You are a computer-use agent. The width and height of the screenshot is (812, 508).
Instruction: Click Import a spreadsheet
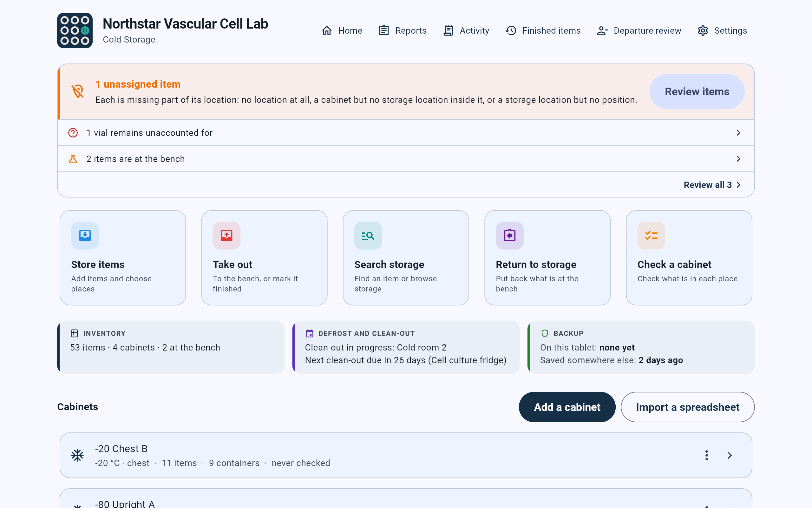688,407
